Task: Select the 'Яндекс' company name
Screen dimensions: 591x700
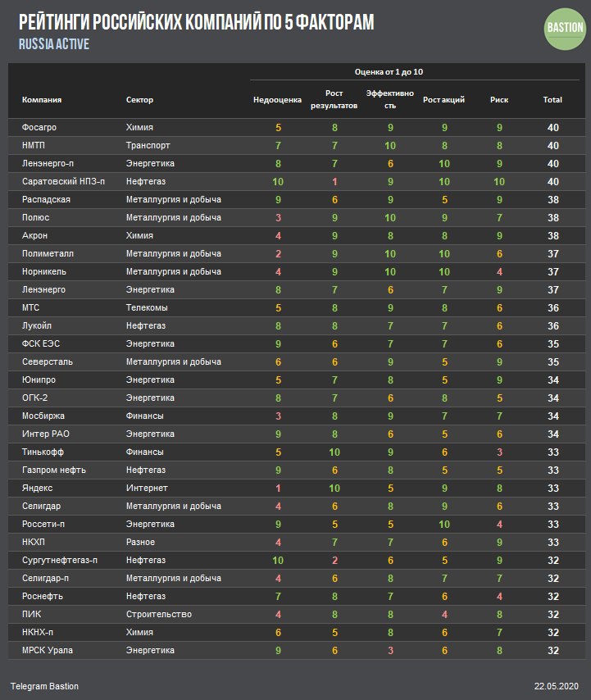Action: tap(38, 488)
